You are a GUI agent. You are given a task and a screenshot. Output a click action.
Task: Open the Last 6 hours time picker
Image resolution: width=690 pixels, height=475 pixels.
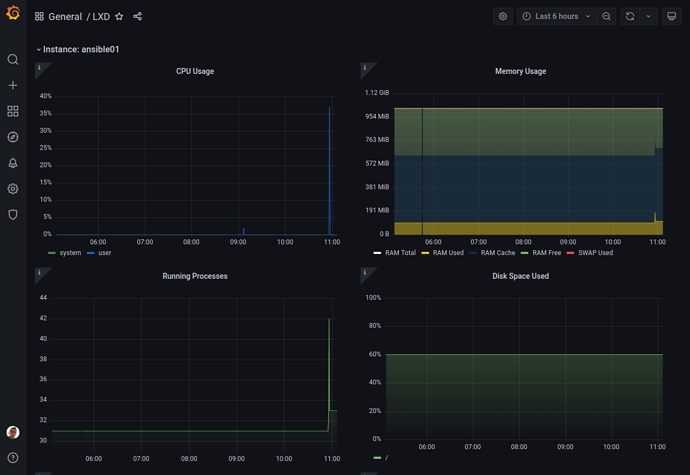557,16
